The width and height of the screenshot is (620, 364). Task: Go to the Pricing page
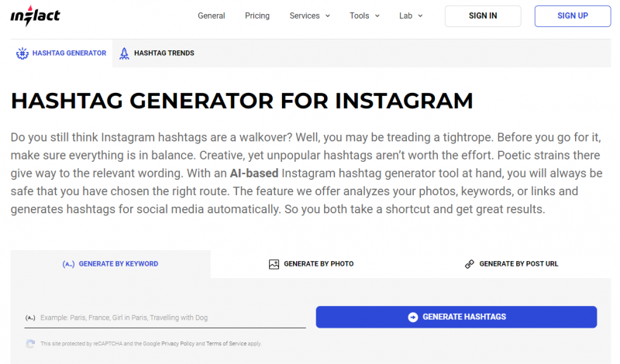coord(257,15)
